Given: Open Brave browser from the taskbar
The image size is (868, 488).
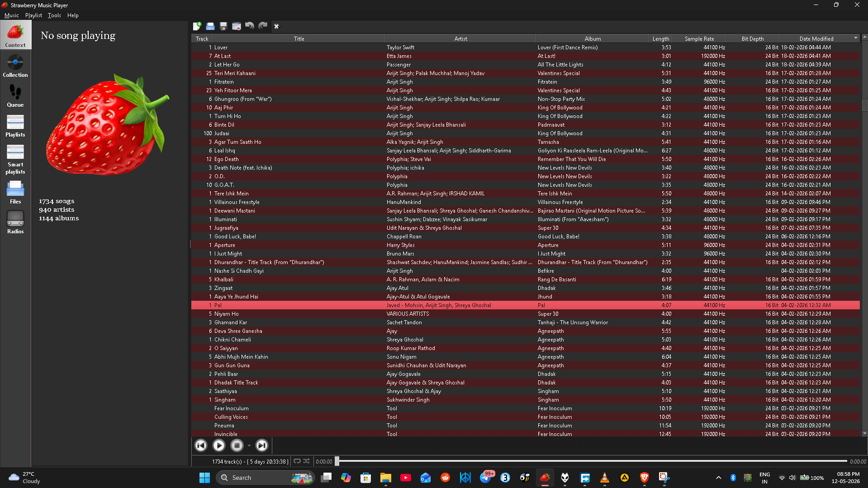Looking at the screenshot, I should 645,478.
